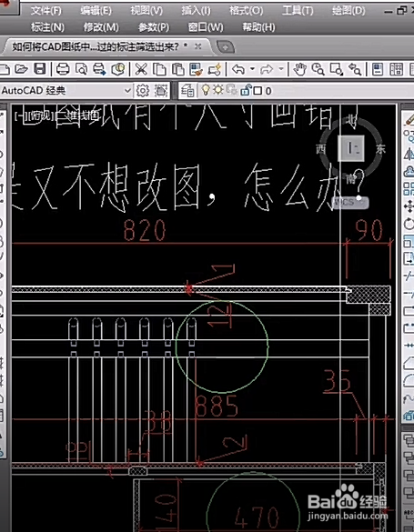Viewport: 414px width, 532px height.
Task: Toggle layer 0 on/off light bulb
Action: tap(206, 90)
